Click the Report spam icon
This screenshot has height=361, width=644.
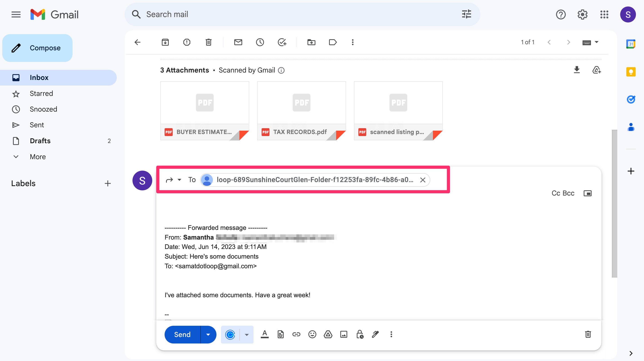tap(187, 42)
